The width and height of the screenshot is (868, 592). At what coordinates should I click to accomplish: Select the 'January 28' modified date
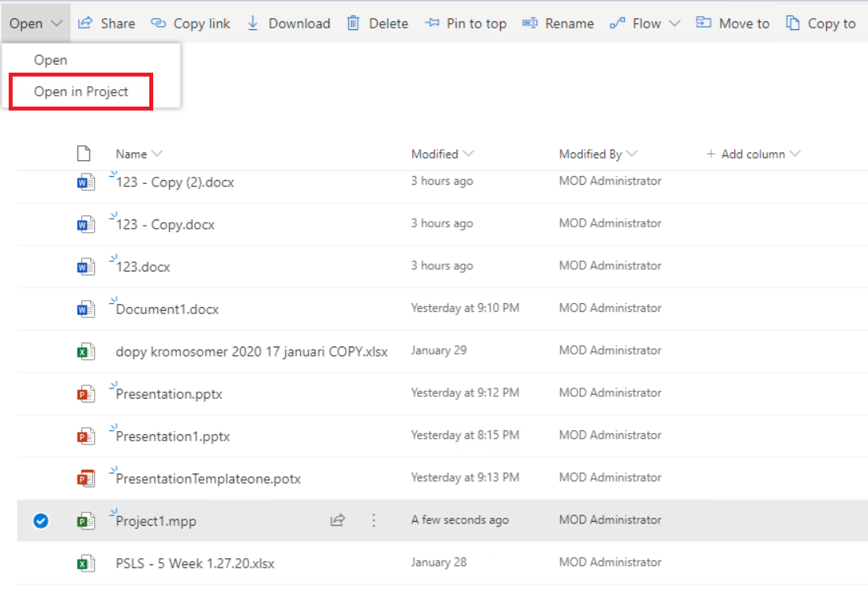click(x=439, y=562)
